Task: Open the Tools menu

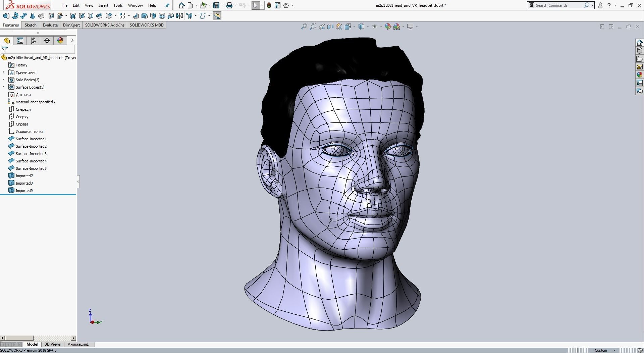Action: (x=118, y=5)
